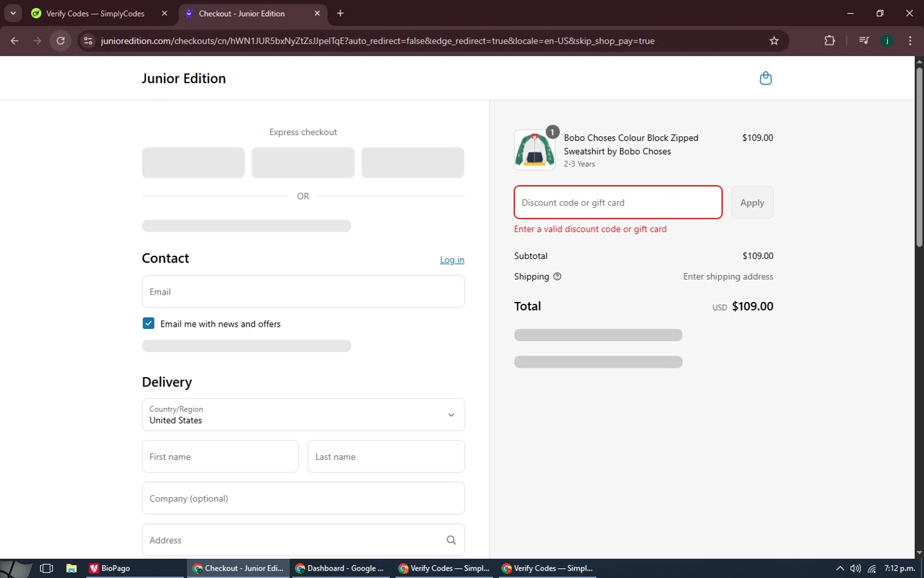
Task: Open the Chrome three-dot menu
Action: [x=910, y=41]
